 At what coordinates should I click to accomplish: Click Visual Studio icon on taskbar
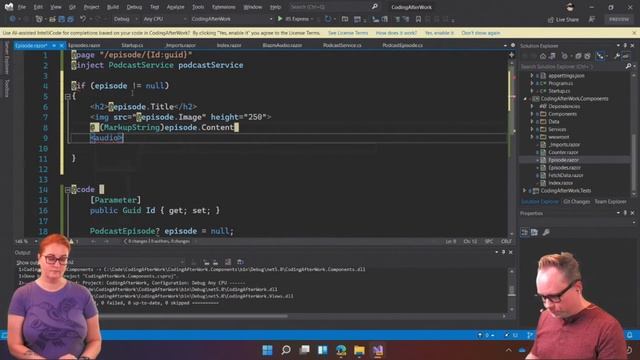378,350
